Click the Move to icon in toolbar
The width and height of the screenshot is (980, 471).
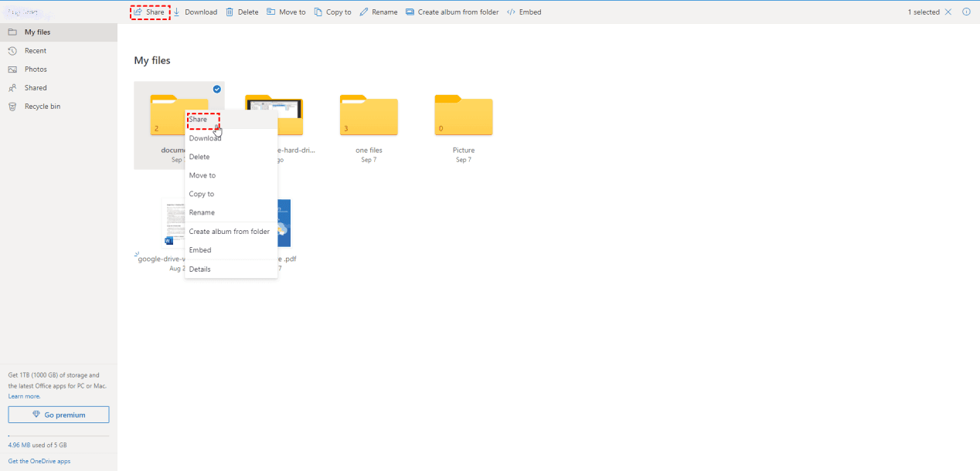coord(271,12)
